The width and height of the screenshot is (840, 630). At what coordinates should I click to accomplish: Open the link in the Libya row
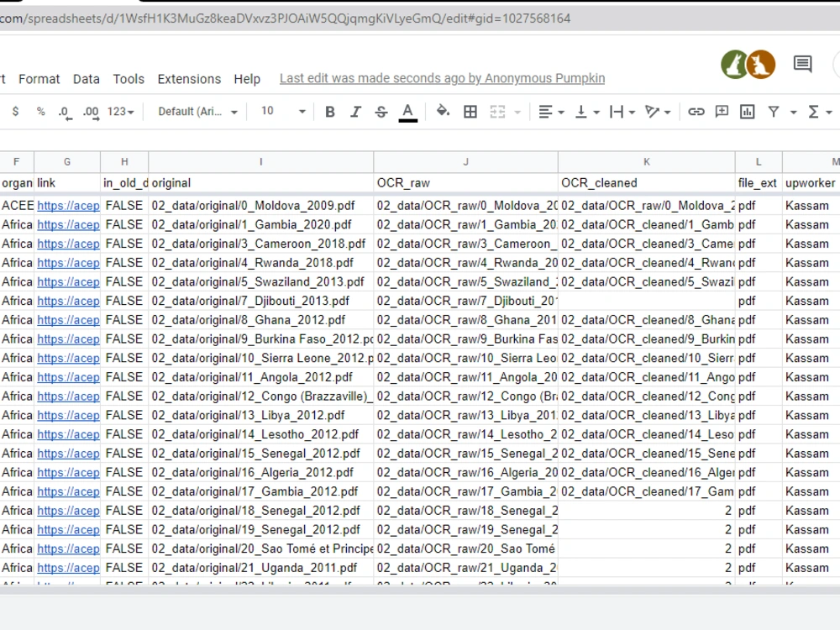(68, 415)
